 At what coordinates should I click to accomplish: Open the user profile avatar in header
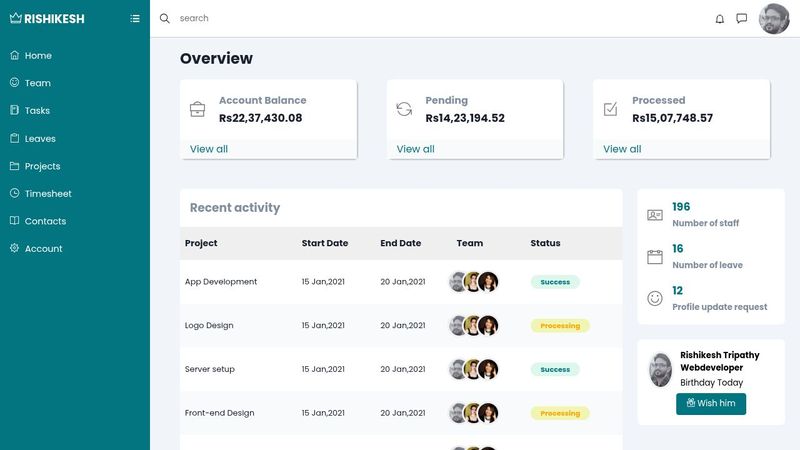click(774, 19)
